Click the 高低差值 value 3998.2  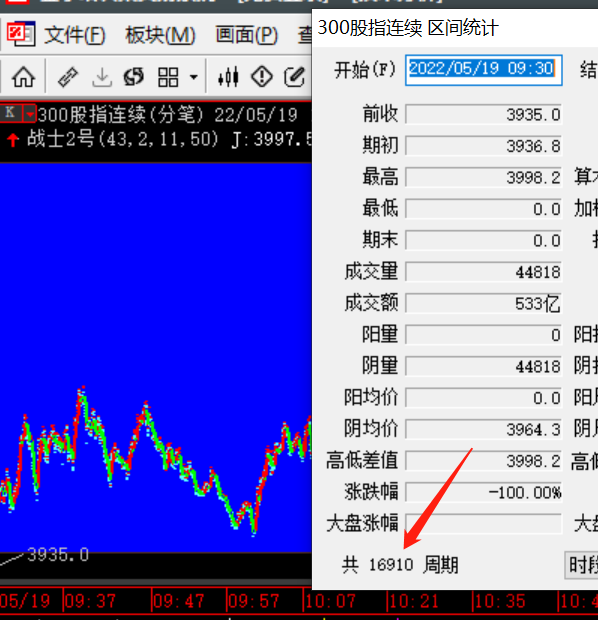pyautogui.click(x=484, y=461)
